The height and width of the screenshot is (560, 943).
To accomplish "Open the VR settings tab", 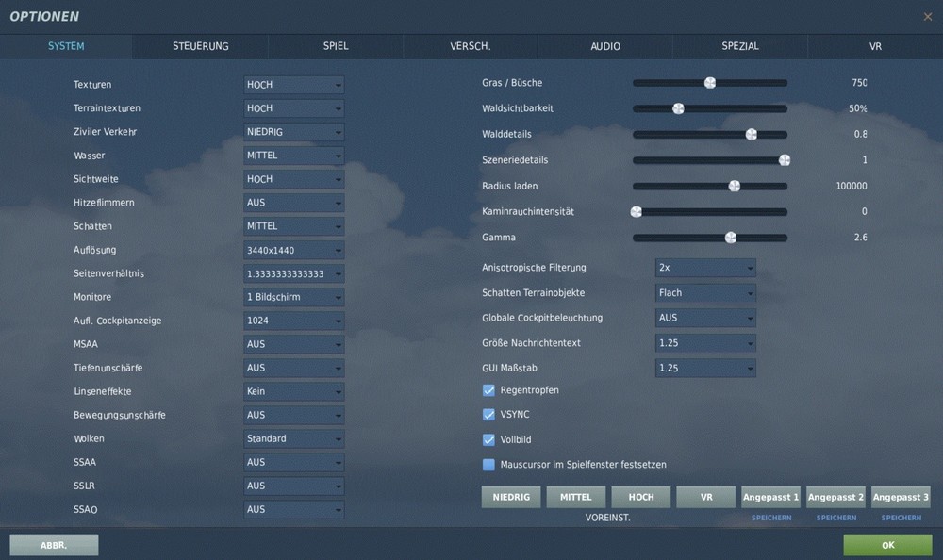I will [874, 45].
